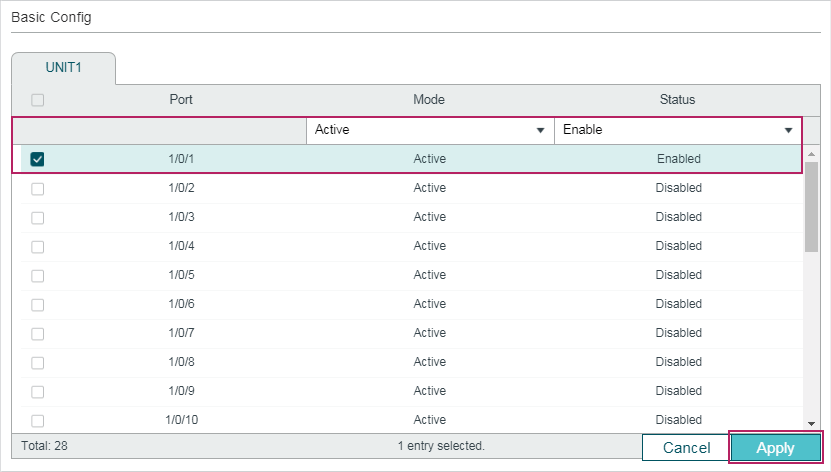Viewport: 831px width, 472px height.
Task: Click the Status dropdown arrow icon
Action: [x=788, y=130]
